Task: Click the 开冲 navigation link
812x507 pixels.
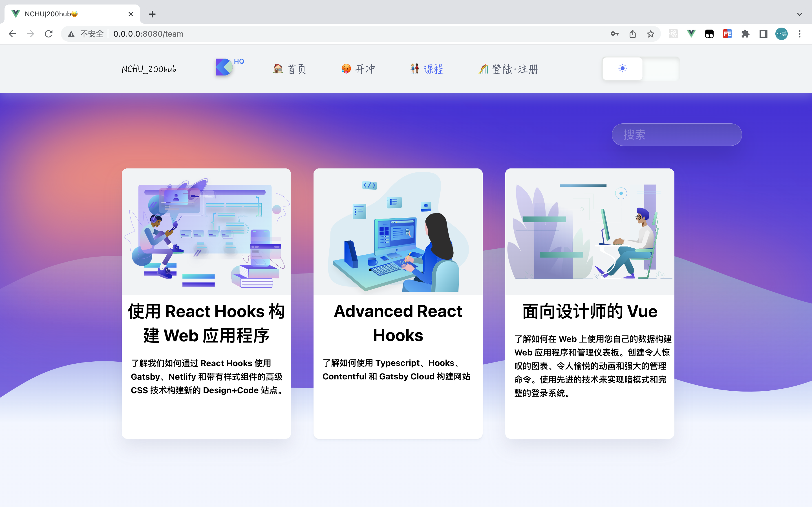Action: click(x=358, y=69)
